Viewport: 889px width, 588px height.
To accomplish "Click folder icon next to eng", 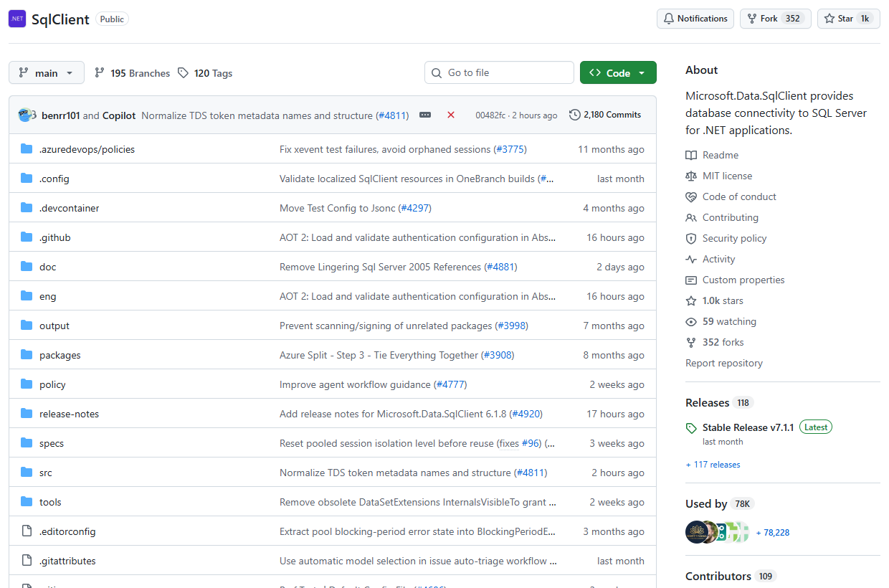I will click(27, 296).
